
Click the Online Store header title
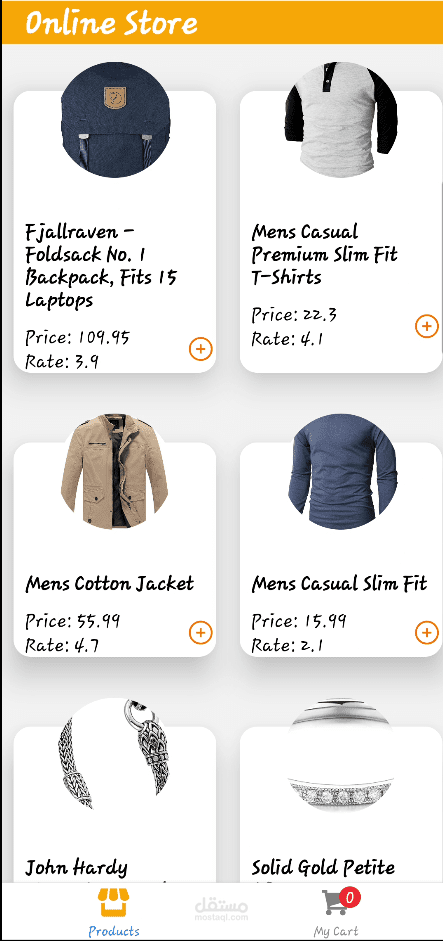coord(111,23)
